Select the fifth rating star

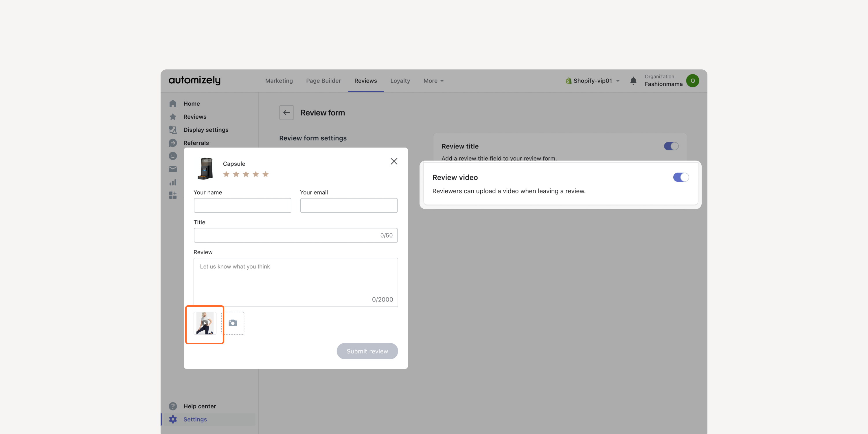tap(266, 174)
